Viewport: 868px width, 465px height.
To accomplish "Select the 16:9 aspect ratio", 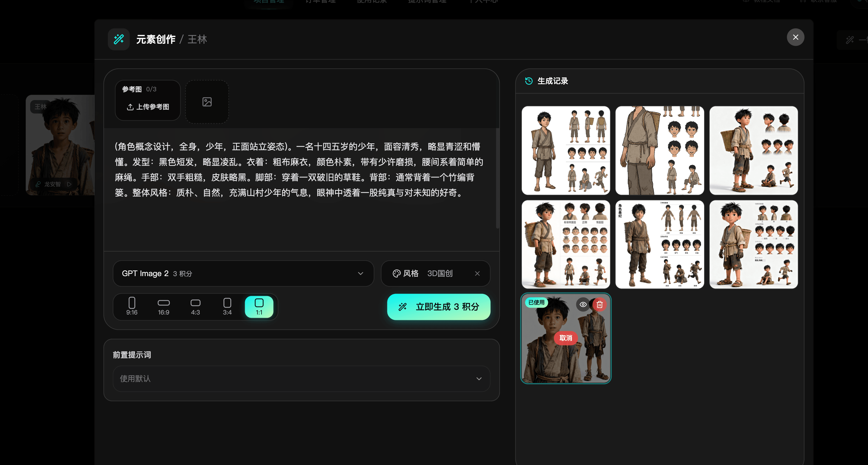I will point(163,306).
